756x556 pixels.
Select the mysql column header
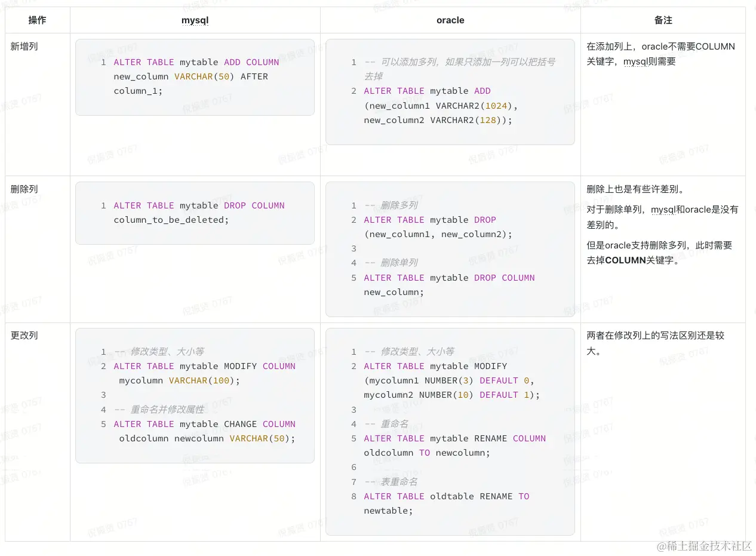point(195,20)
